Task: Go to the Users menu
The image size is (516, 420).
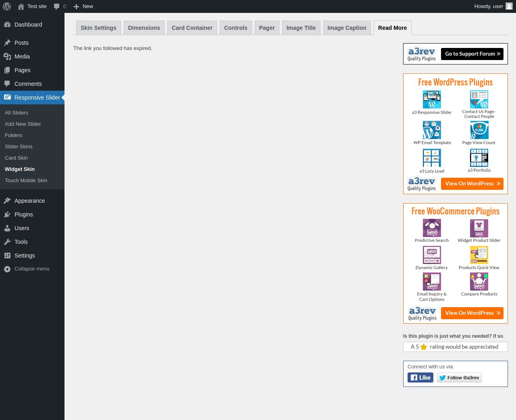Action: pyautogui.click(x=32, y=228)
